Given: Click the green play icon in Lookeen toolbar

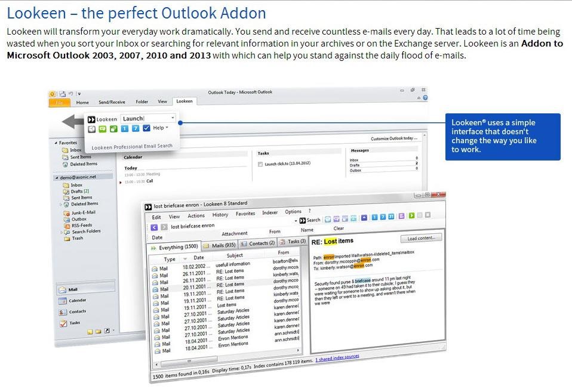Looking at the screenshot, I should click(x=411, y=216).
